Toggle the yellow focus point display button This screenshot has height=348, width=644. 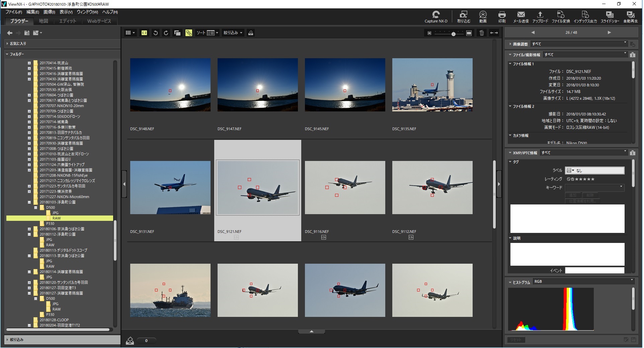pyautogui.click(x=144, y=33)
